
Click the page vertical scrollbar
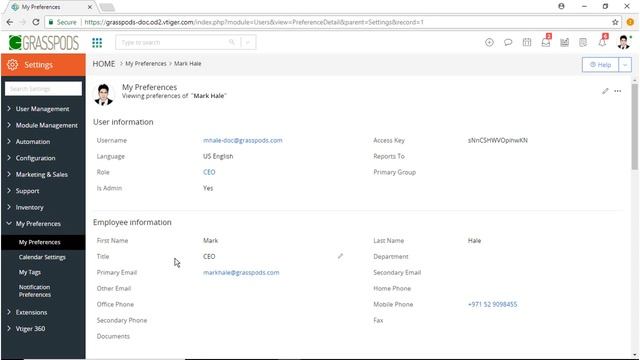[x=634, y=127]
